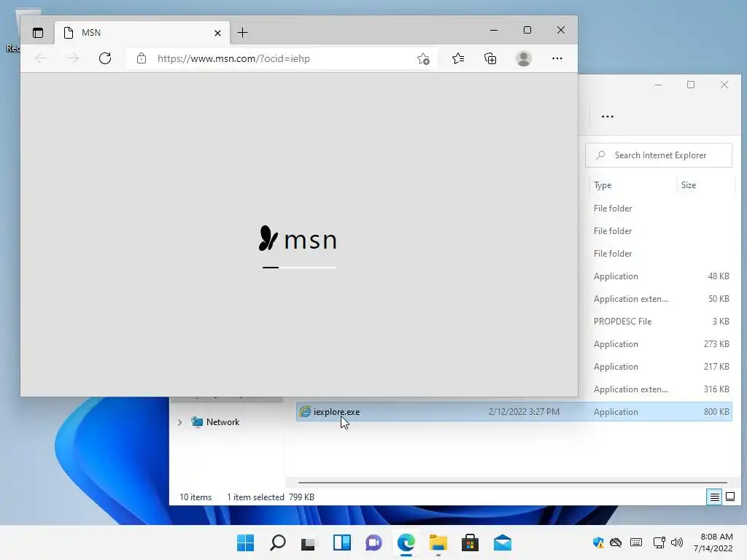
Task: Switch to details view layout
Action: tap(714, 497)
